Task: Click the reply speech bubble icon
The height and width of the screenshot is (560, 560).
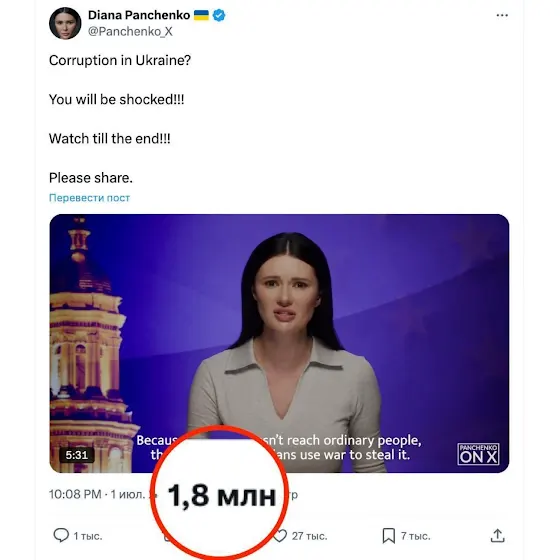Action: (x=61, y=535)
